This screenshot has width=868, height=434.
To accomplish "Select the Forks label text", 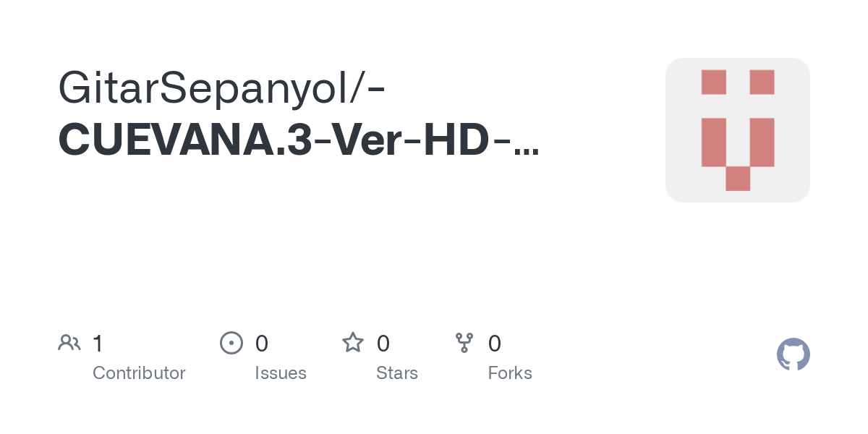I will [x=510, y=373].
